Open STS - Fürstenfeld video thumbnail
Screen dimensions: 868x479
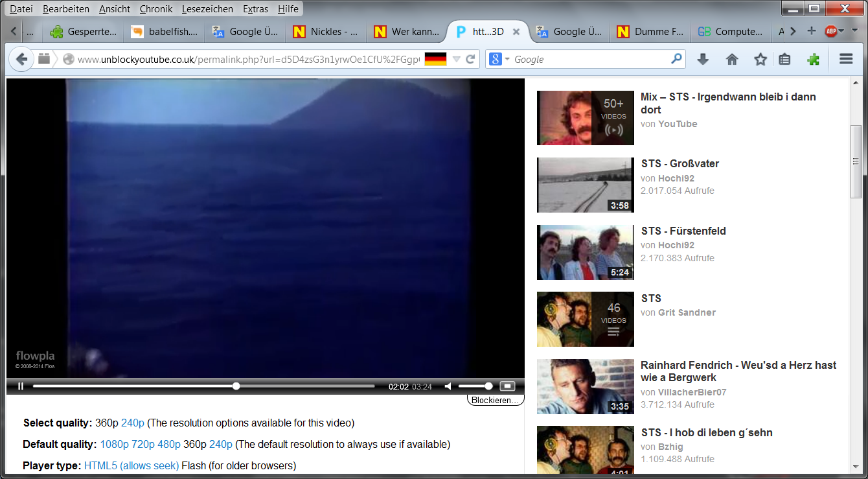[586, 253]
